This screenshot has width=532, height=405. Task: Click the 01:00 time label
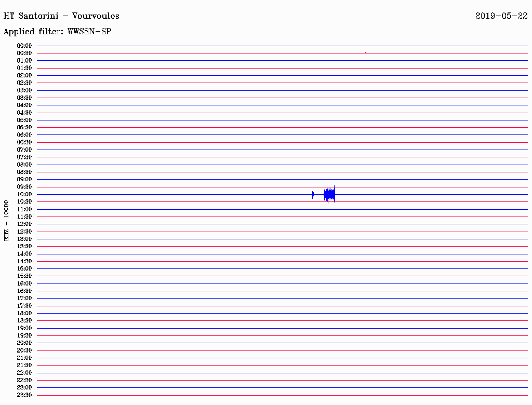[x=24, y=61]
